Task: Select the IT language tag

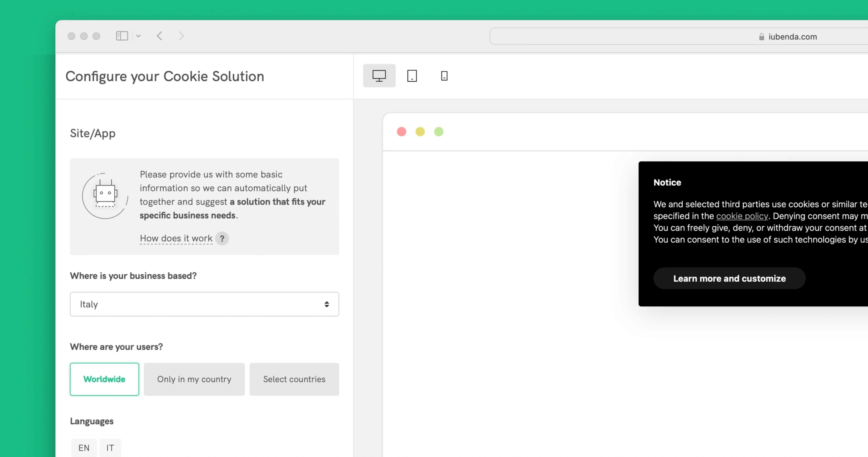Action: [x=110, y=448]
